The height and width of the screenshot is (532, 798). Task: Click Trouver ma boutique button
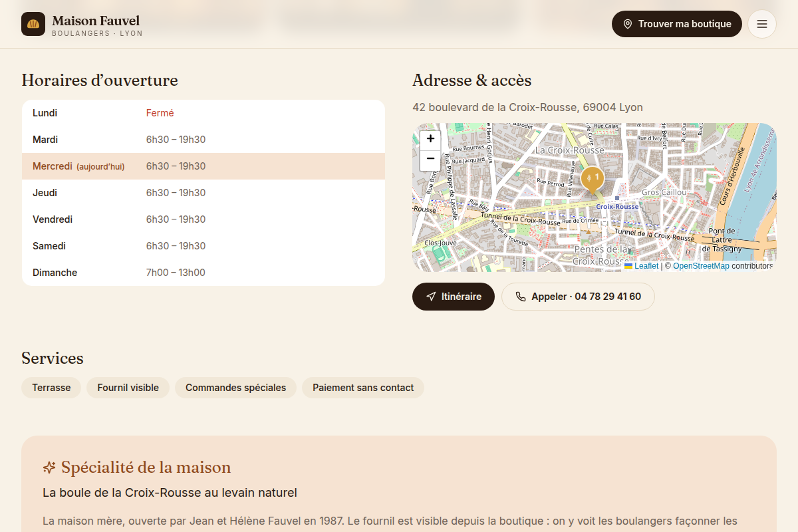[x=677, y=24]
